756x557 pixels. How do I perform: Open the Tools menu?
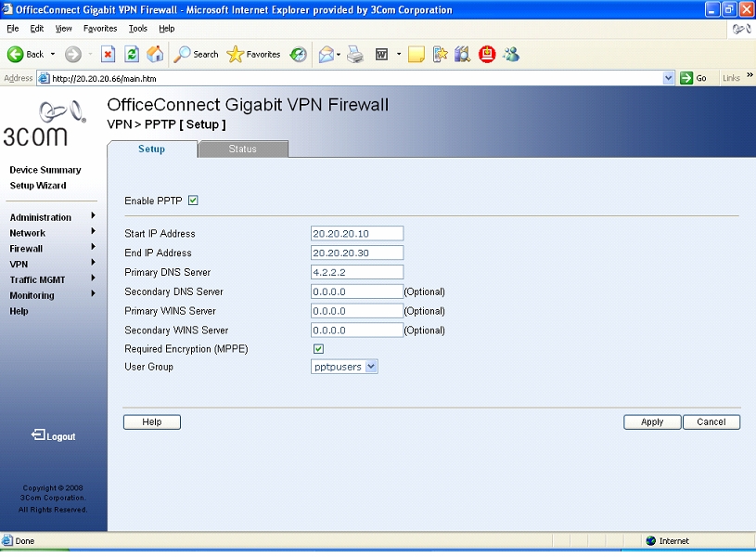(x=137, y=28)
